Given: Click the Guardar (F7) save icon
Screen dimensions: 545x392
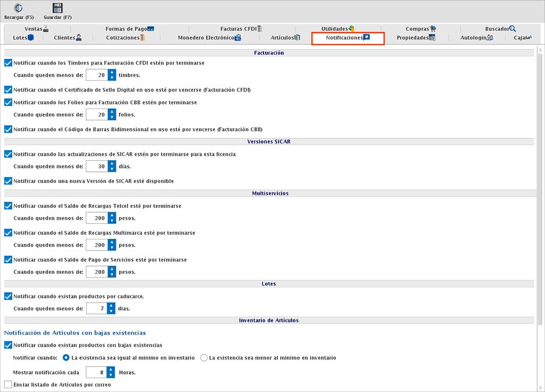Looking at the screenshot, I should (57, 8).
